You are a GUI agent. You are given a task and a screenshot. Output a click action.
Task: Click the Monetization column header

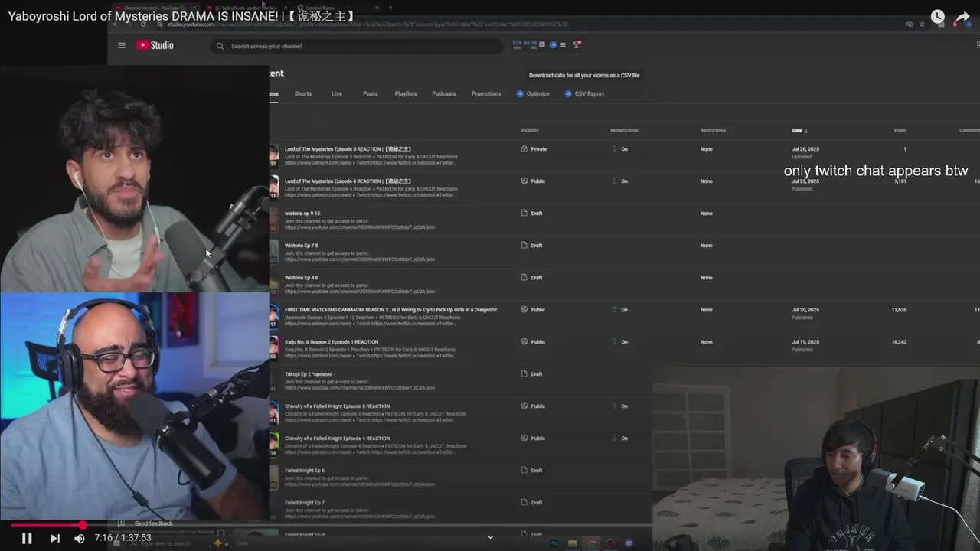(x=624, y=130)
